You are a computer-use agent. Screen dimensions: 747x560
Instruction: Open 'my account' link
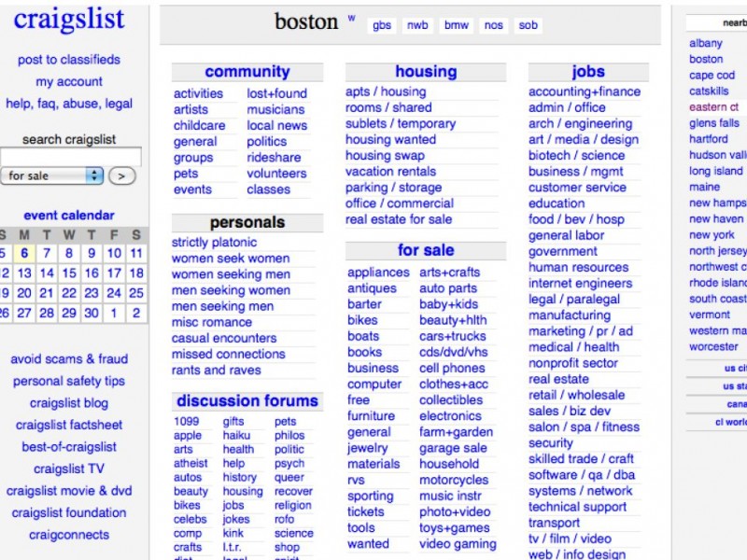pos(69,81)
